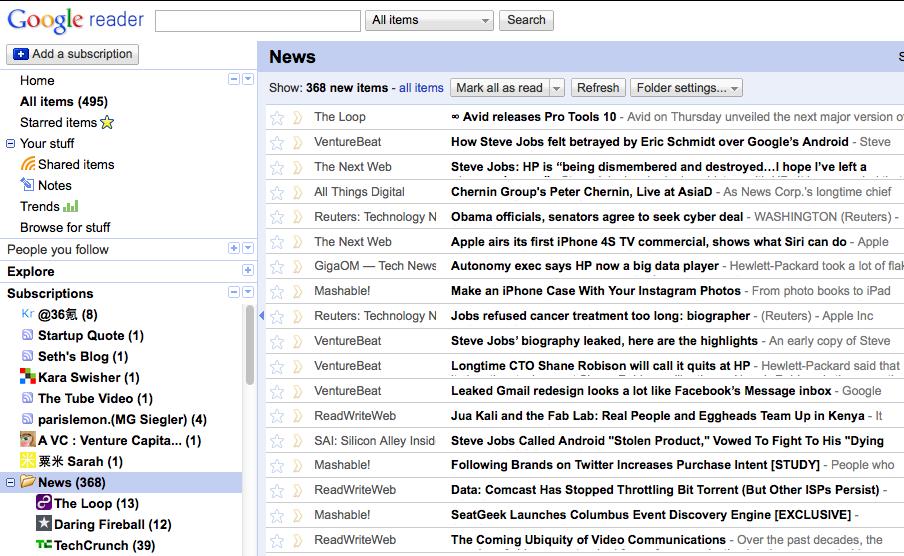904x556 pixels.
Task: Star the Instagram iPhone Case item
Action: pyautogui.click(x=277, y=292)
